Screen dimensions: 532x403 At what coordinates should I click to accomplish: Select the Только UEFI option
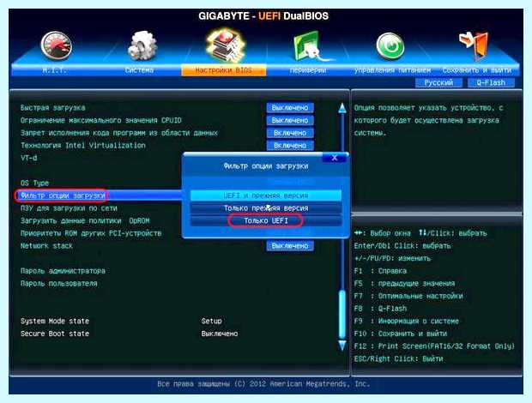[x=266, y=220]
